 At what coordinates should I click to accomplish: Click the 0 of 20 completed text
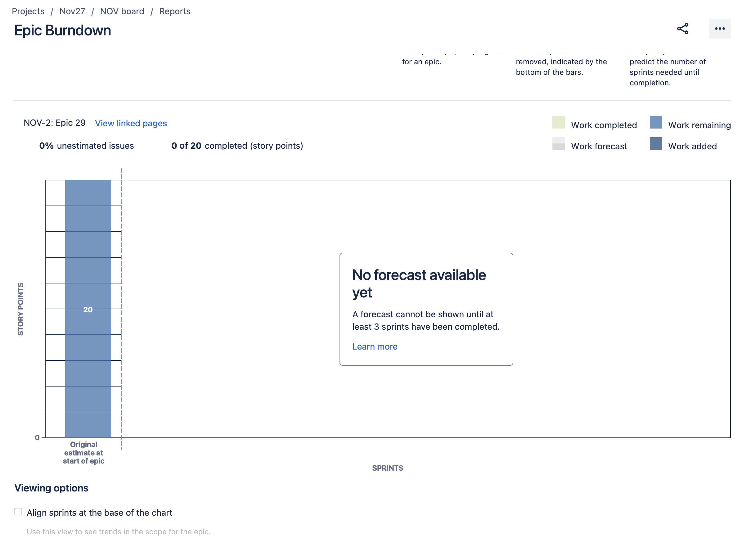pyautogui.click(x=237, y=146)
